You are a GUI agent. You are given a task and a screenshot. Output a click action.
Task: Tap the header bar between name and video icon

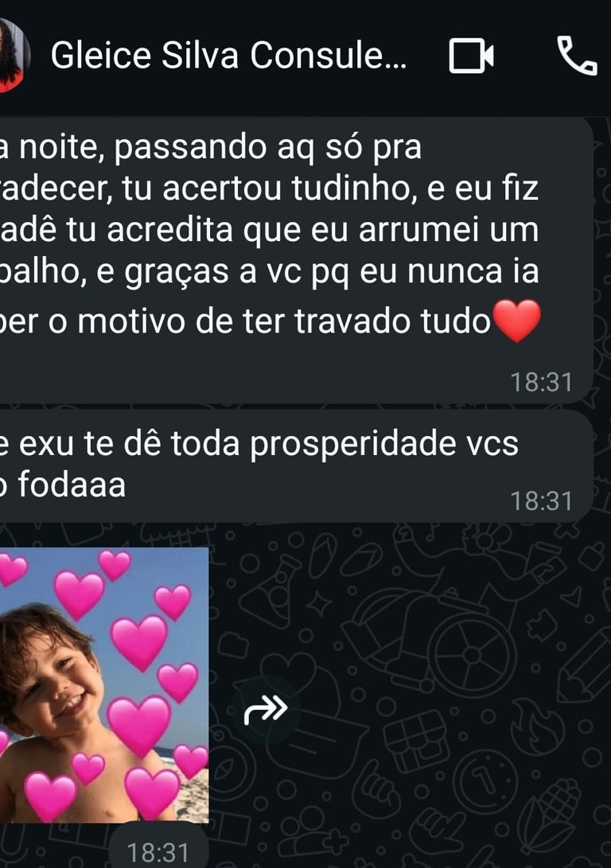427,56
